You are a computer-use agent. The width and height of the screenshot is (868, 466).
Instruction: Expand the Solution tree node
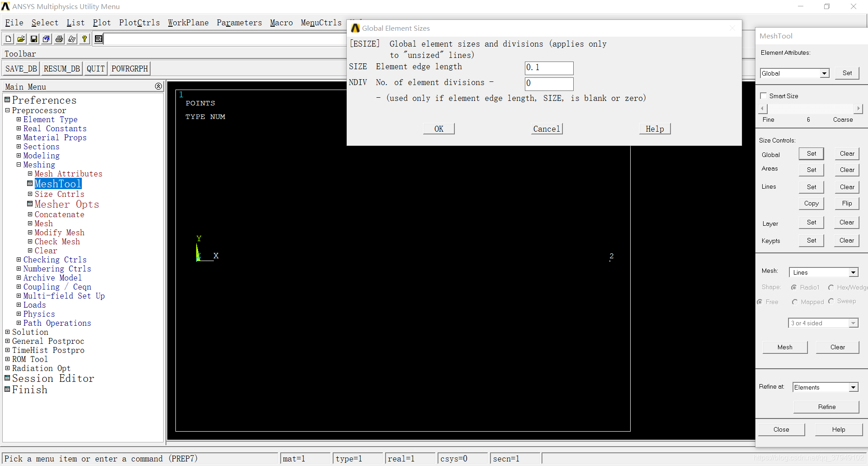(x=7, y=332)
